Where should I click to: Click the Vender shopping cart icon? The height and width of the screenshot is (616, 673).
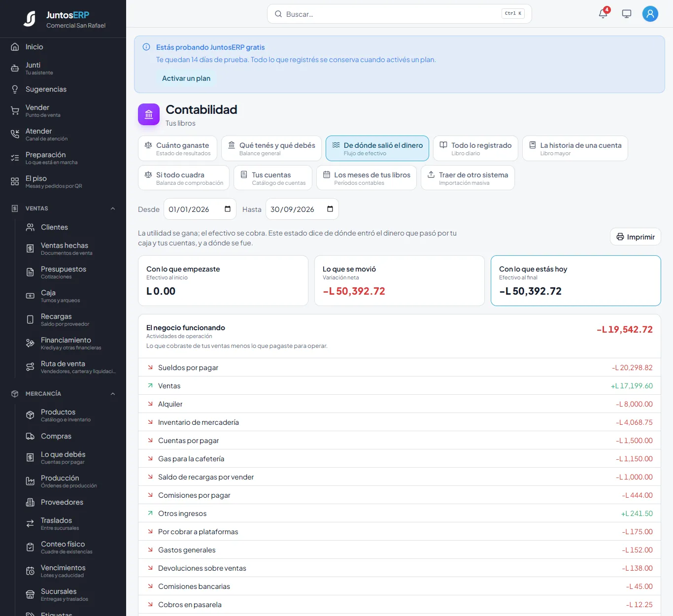pos(15,111)
